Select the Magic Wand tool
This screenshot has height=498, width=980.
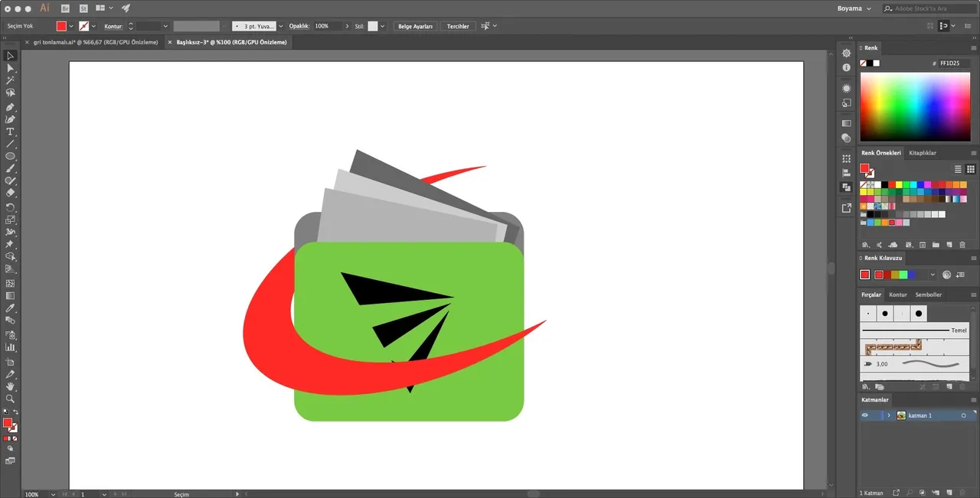[x=10, y=80]
